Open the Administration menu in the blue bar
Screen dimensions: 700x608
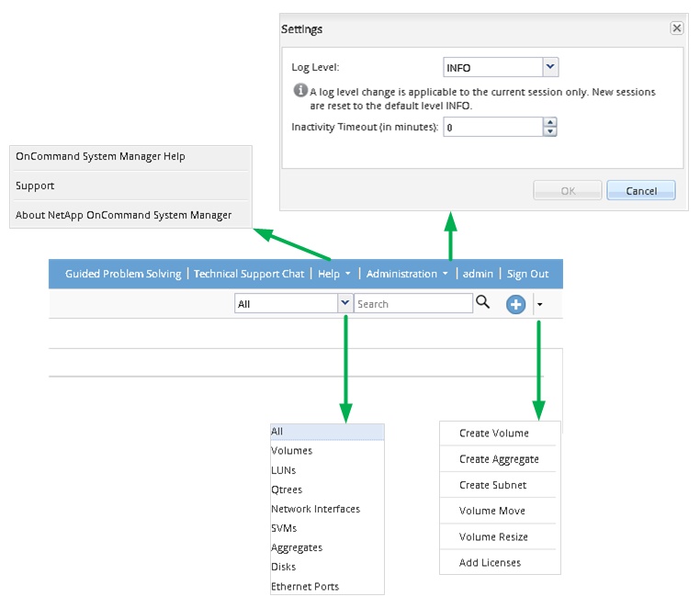(x=407, y=274)
